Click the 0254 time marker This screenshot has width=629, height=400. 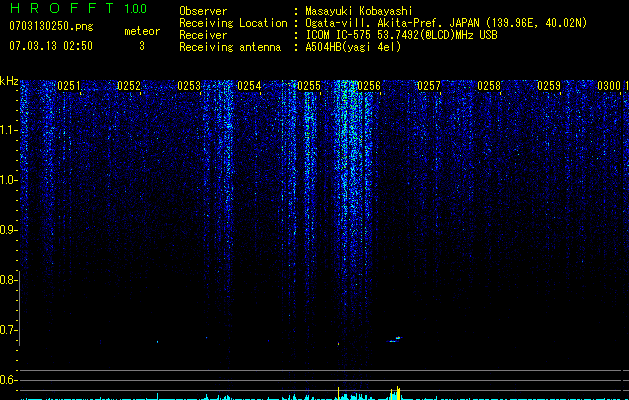click(249, 86)
